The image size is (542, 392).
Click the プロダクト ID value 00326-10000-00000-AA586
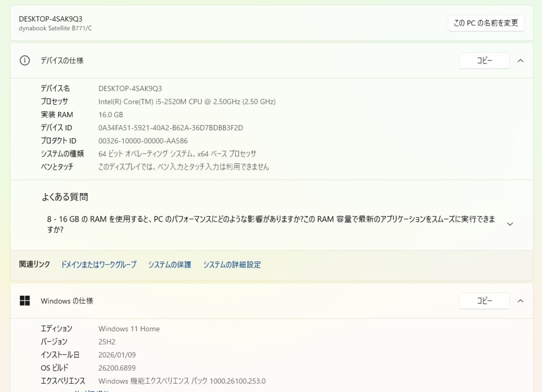143,141
